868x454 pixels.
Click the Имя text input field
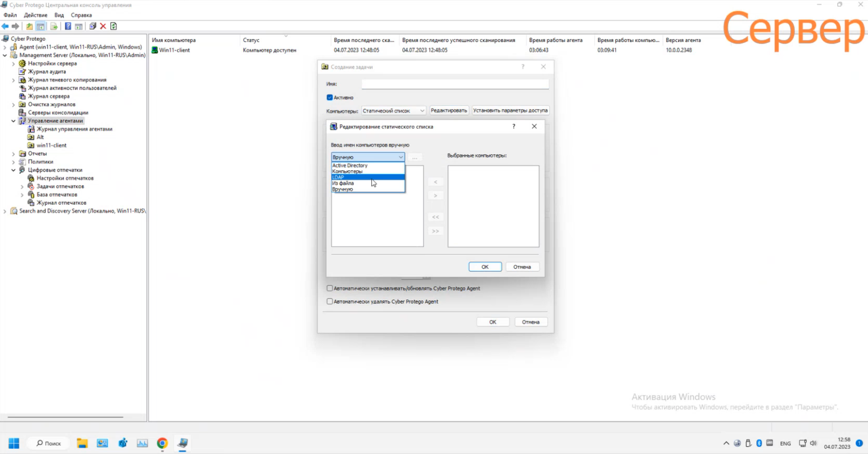coord(455,84)
